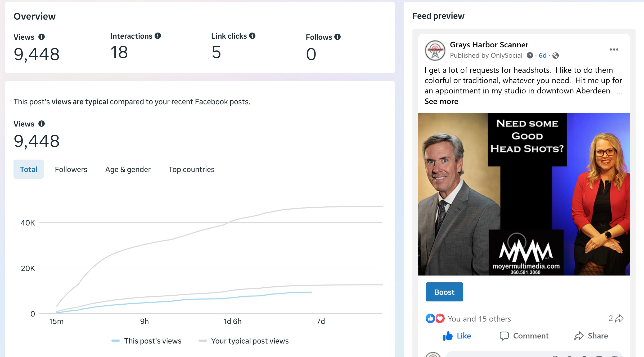Toggle Like on the post
Screen dimensions: 644x357
[457, 336]
